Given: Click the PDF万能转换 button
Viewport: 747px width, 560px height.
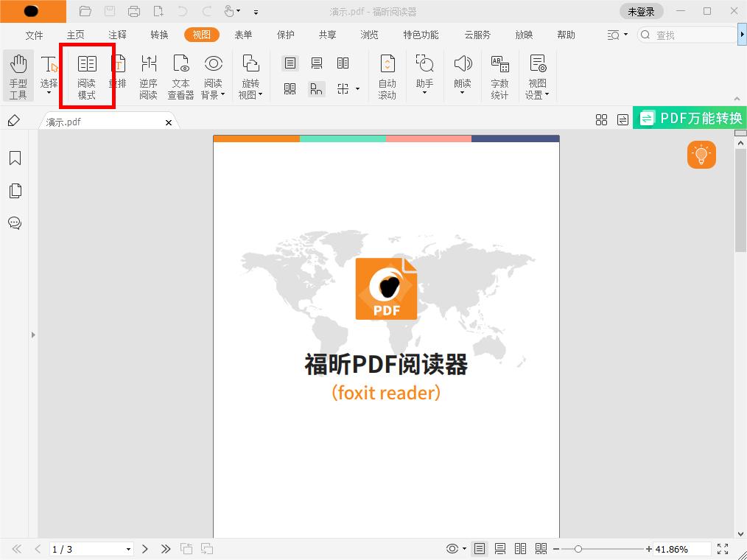Looking at the screenshot, I should 690,117.
